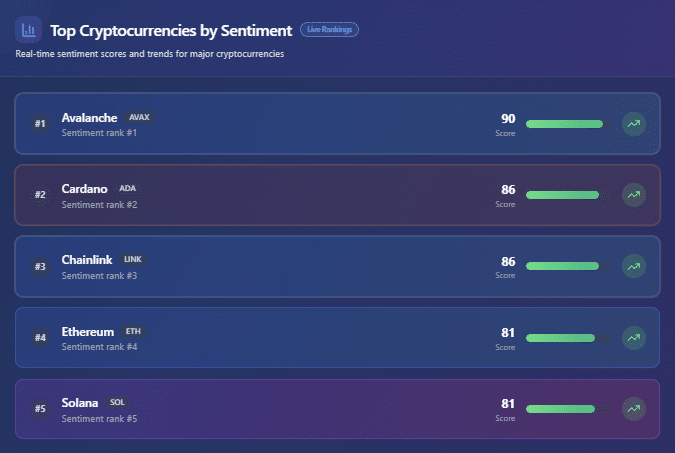Select the AVAX ticker tag
Image resolution: width=675 pixels, height=453 pixels.
pos(139,117)
